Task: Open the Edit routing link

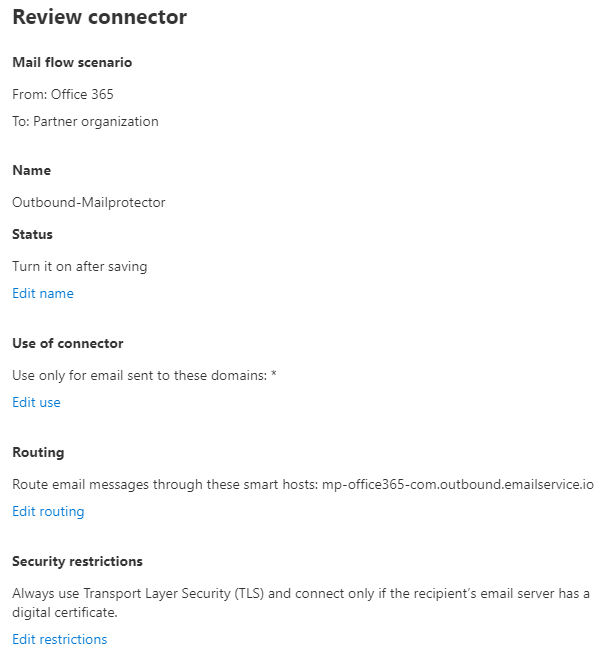Action: (48, 511)
